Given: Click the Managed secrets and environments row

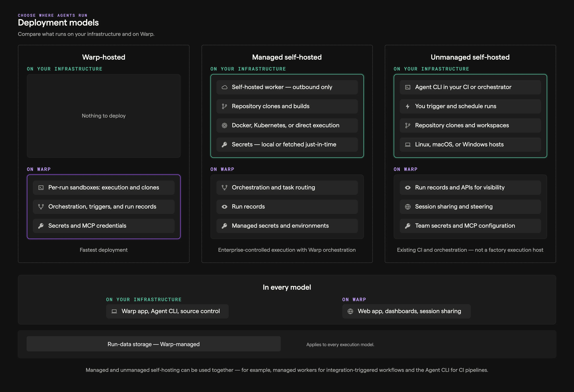Looking at the screenshot, I should point(287,226).
